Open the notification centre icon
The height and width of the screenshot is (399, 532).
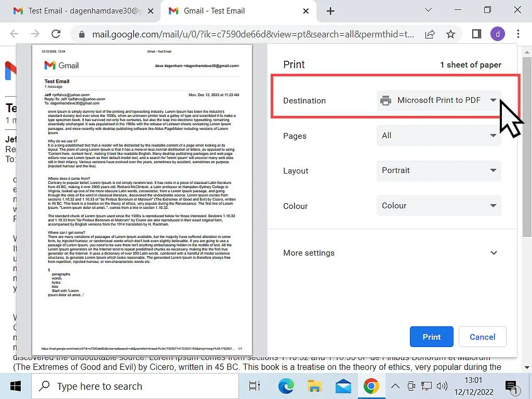(512, 387)
